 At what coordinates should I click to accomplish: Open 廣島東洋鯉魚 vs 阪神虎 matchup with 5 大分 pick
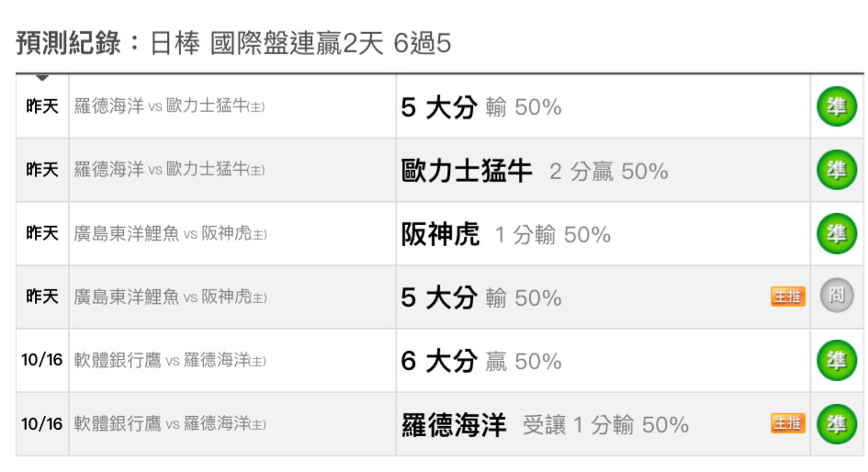pyautogui.click(x=171, y=298)
